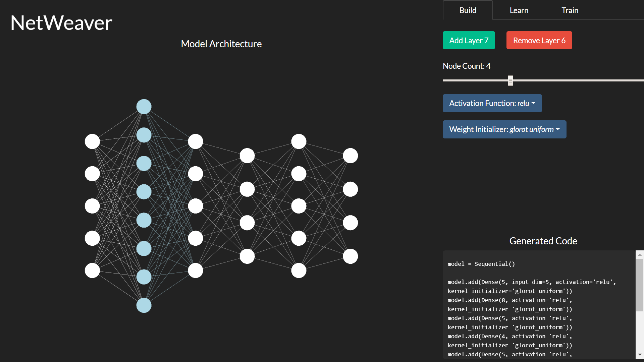Viewport: 644px width, 362px height.
Task: Open the Build tab
Action: pyautogui.click(x=468, y=10)
